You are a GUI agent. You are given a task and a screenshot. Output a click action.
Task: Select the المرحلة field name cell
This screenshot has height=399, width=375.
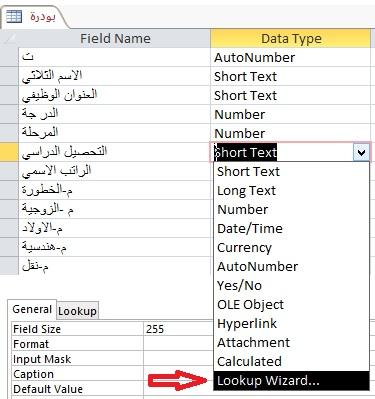pos(115,133)
